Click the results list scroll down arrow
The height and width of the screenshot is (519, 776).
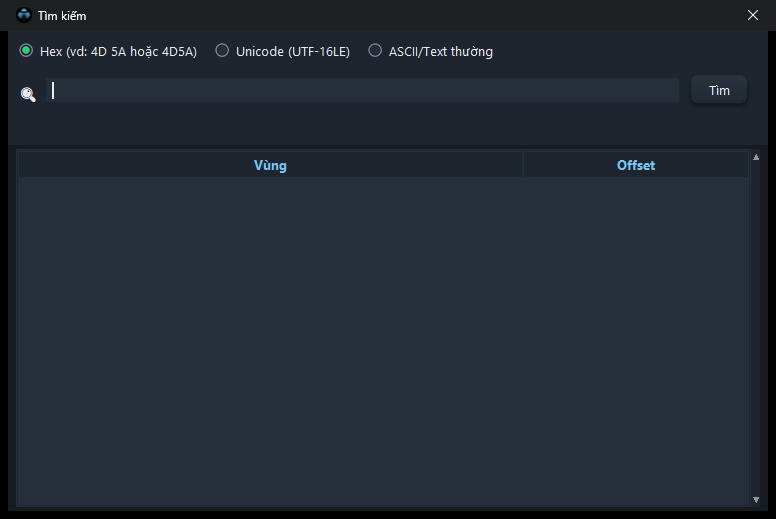[756, 500]
